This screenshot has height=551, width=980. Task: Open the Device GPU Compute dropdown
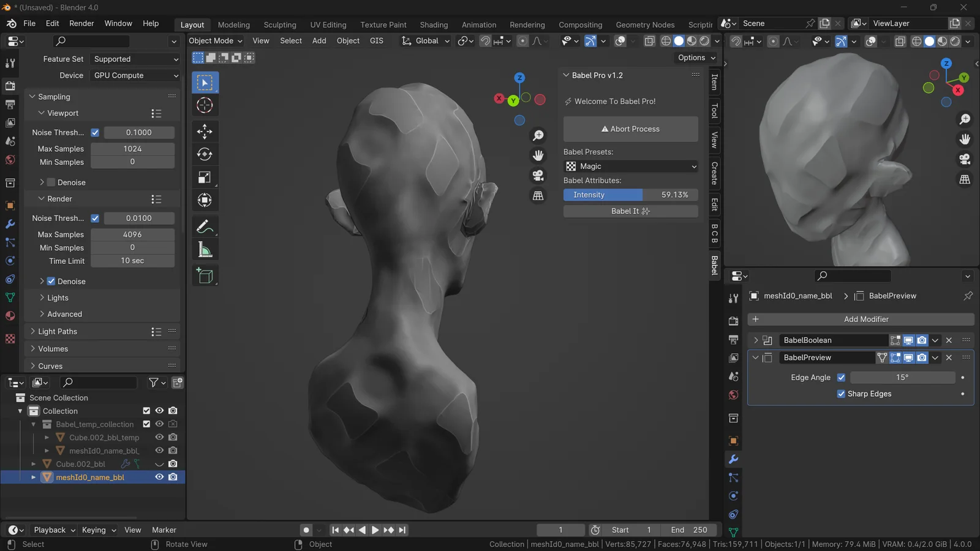[x=135, y=75]
